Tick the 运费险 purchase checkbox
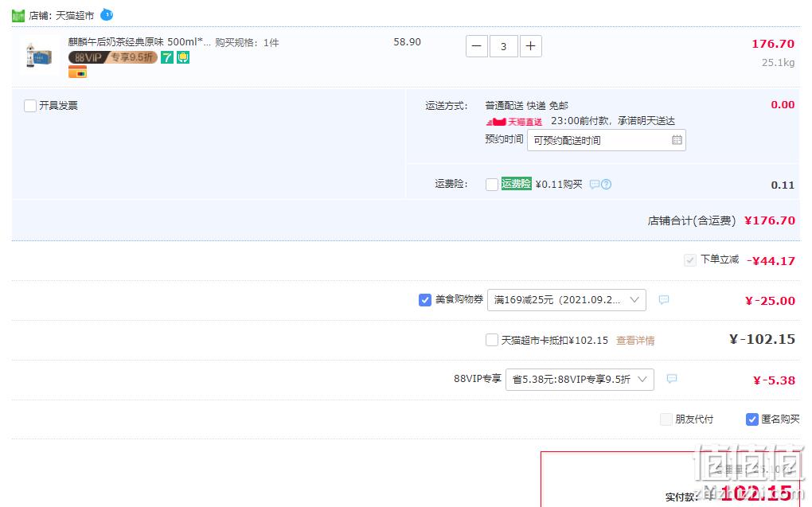This screenshot has height=507, width=812. [x=492, y=185]
